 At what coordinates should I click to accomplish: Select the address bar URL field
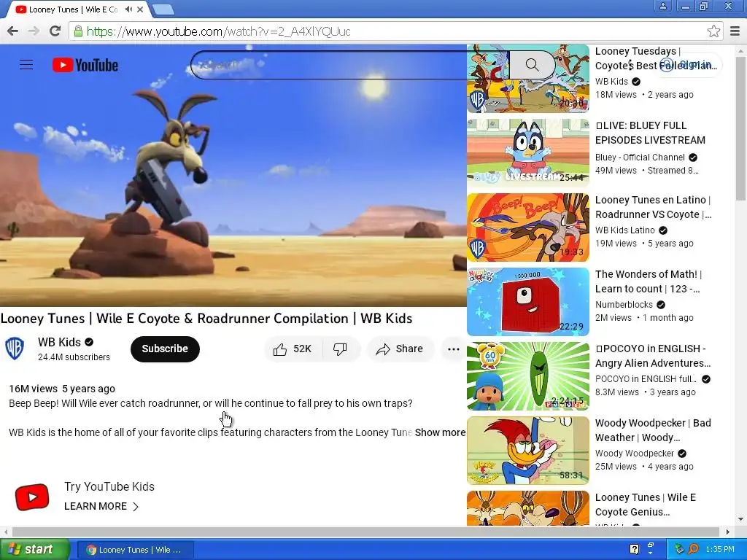pyautogui.click(x=391, y=31)
